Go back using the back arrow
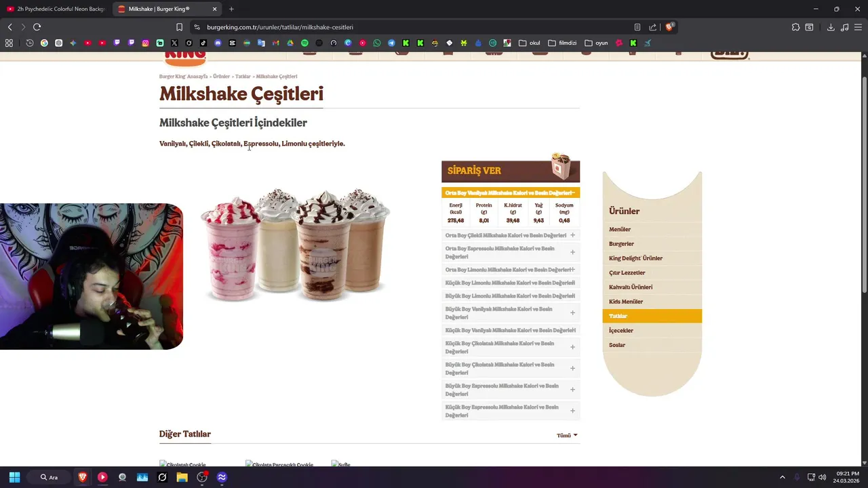The height and width of the screenshot is (488, 868). (9, 27)
